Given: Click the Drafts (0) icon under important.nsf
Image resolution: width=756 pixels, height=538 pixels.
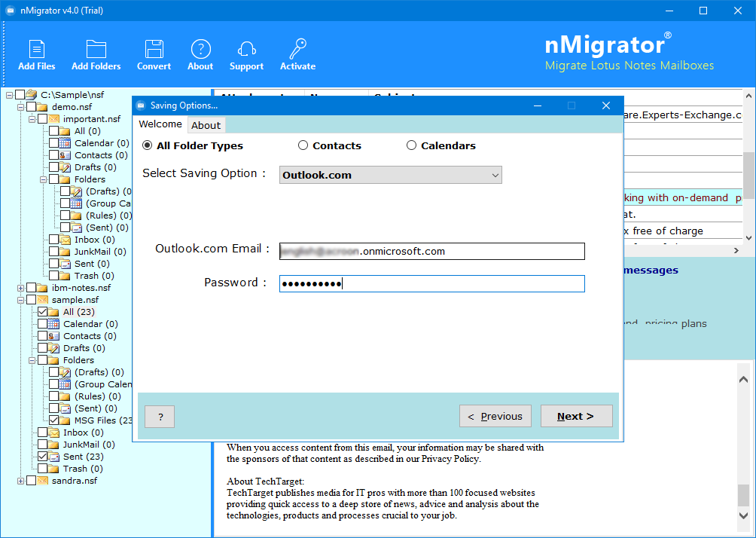Looking at the screenshot, I should 65,167.
